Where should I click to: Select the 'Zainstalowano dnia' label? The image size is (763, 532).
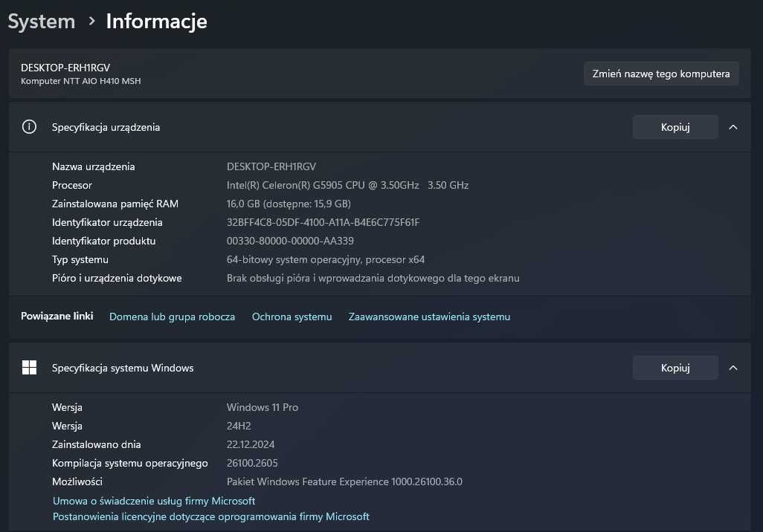97,444
